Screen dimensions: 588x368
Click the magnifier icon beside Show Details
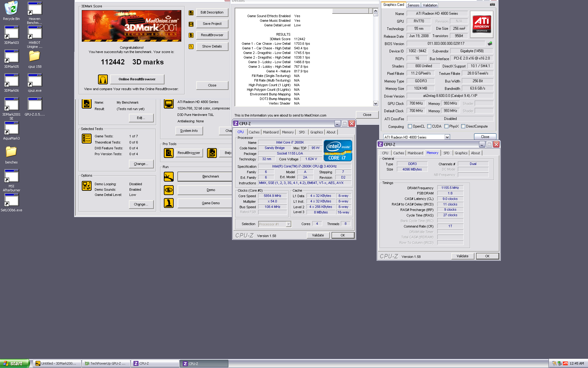pos(191,47)
